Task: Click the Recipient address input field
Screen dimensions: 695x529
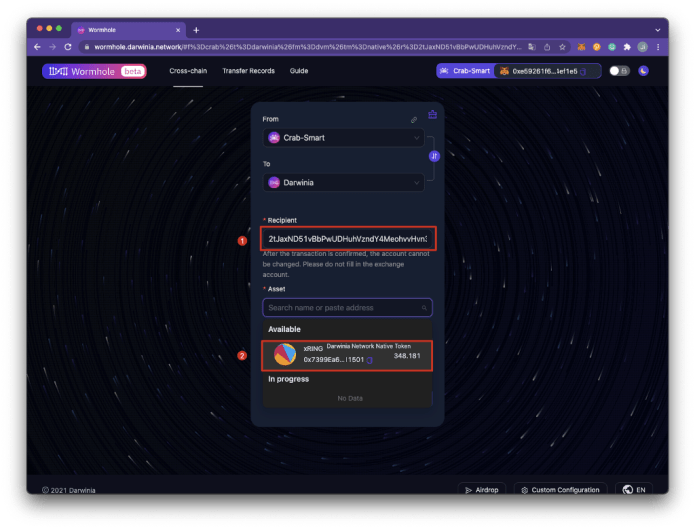Action: [x=348, y=239]
